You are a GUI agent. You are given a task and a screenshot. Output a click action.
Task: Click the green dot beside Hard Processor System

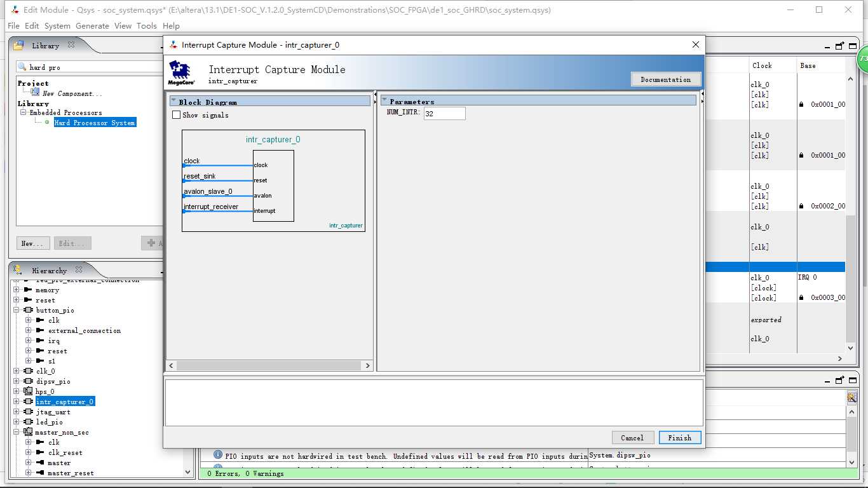pos(46,123)
